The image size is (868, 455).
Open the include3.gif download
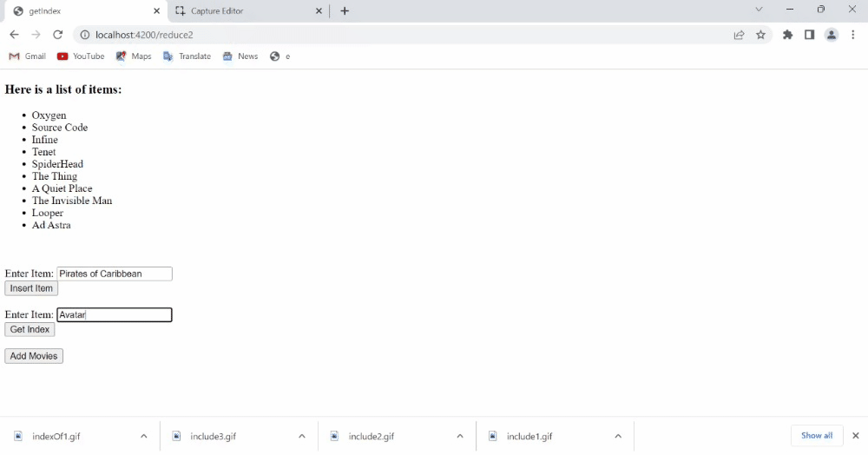pyautogui.click(x=214, y=436)
